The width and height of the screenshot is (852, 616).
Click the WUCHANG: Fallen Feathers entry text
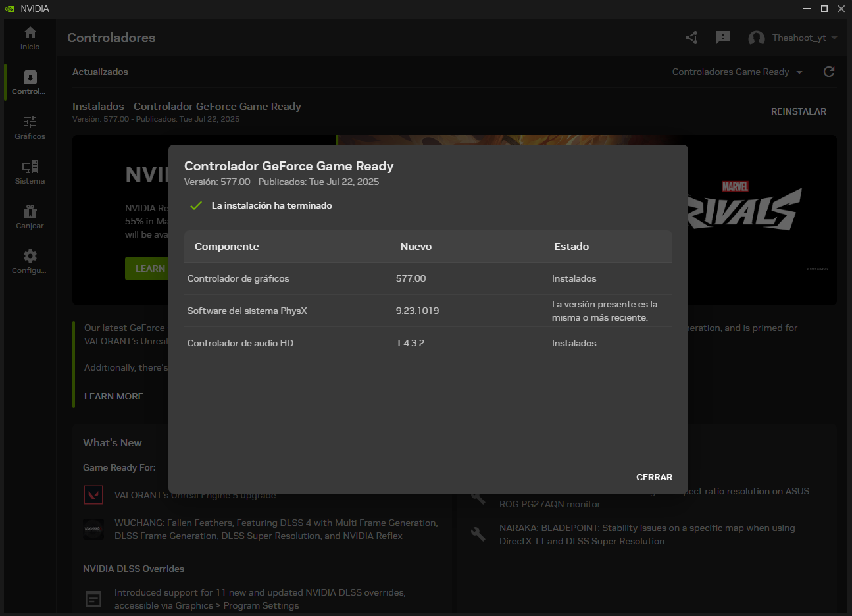(276, 529)
